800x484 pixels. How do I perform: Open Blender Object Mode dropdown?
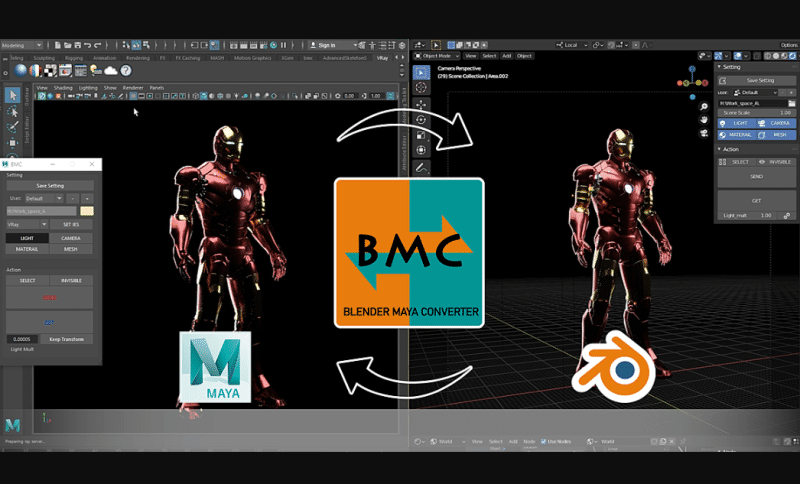437,56
